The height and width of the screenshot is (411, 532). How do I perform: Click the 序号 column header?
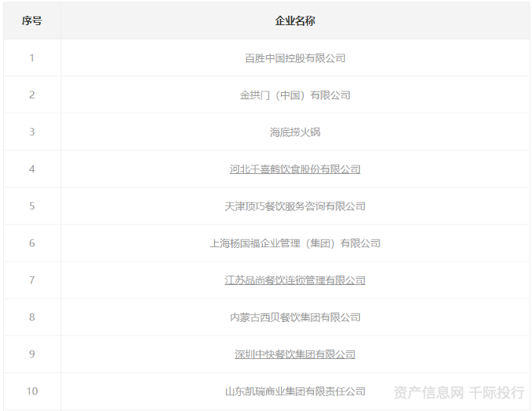pos(32,21)
